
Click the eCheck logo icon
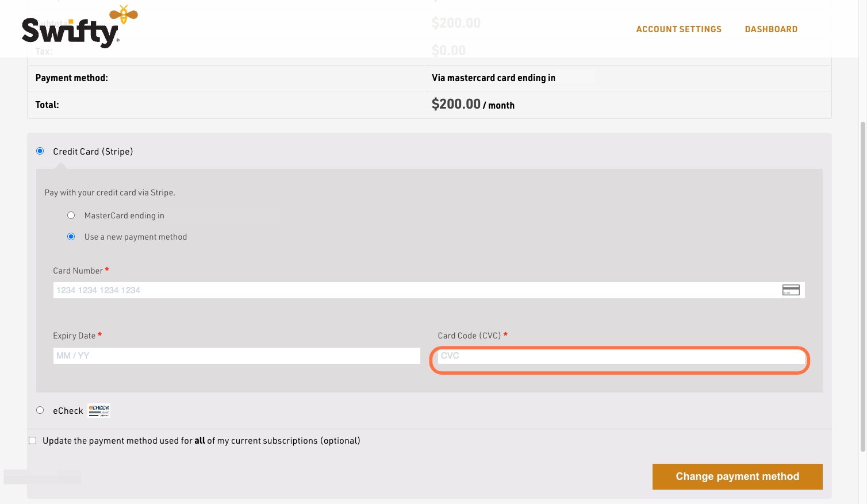click(99, 410)
